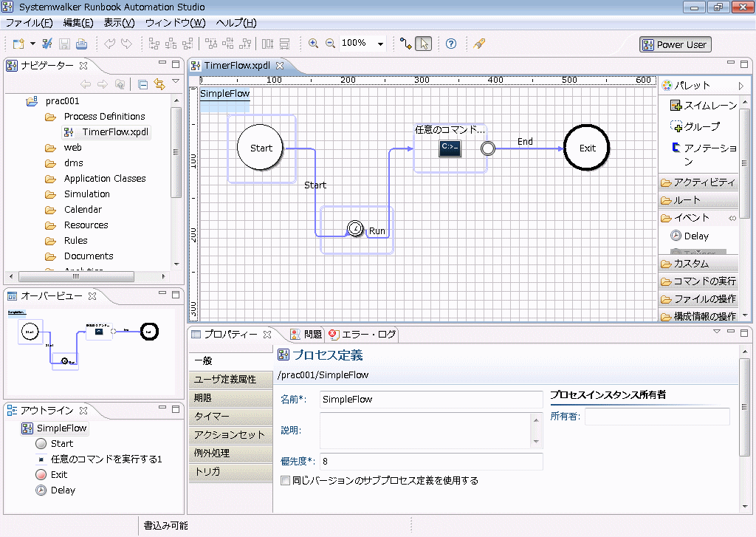Image resolution: width=756 pixels, height=537 pixels.
Task: Select the アノテーション palette tool
Action: (x=704, y=154)
